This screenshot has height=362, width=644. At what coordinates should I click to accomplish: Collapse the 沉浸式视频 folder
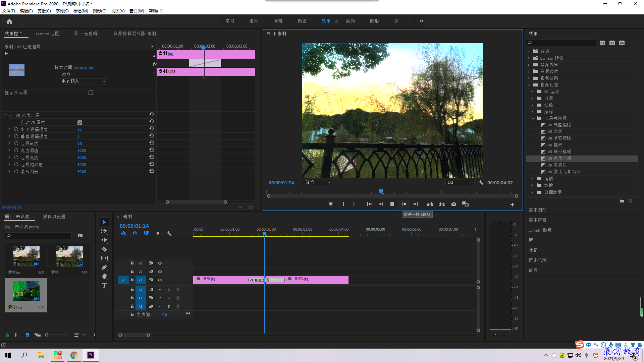click(533, 118)
